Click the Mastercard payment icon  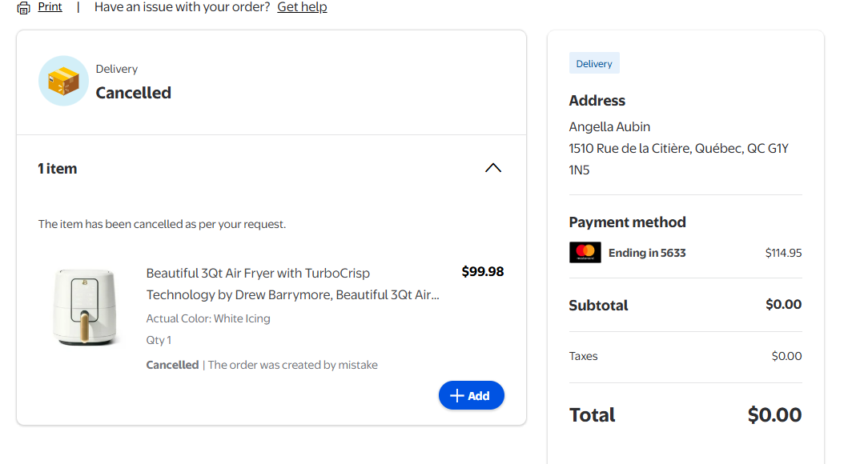click(585, 253)
